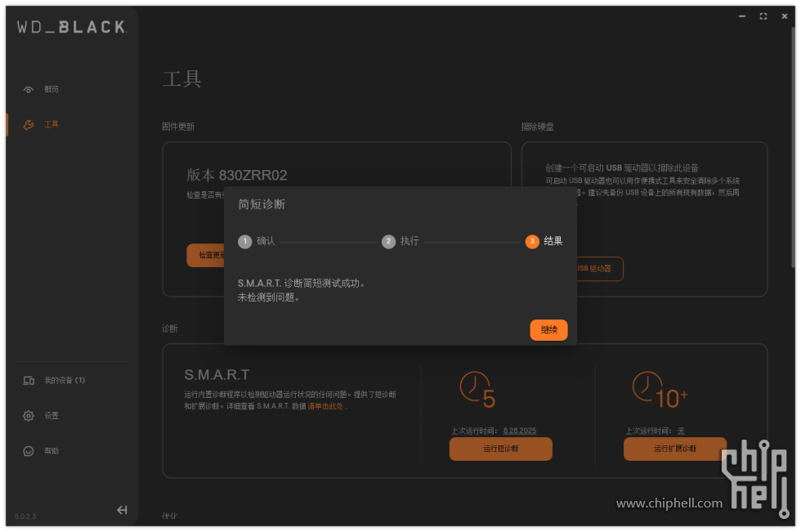
Task: Click step 2 circle 执行
Action: (389, 242)
